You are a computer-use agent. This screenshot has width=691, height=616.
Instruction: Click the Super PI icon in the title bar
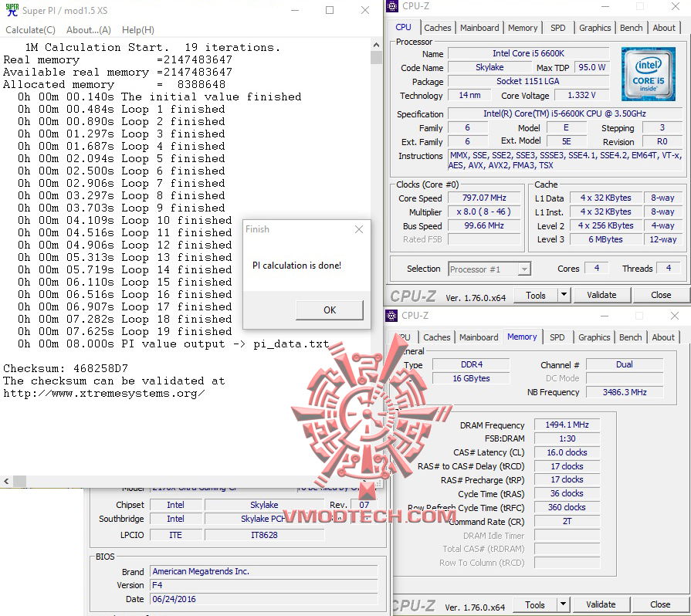12,11
